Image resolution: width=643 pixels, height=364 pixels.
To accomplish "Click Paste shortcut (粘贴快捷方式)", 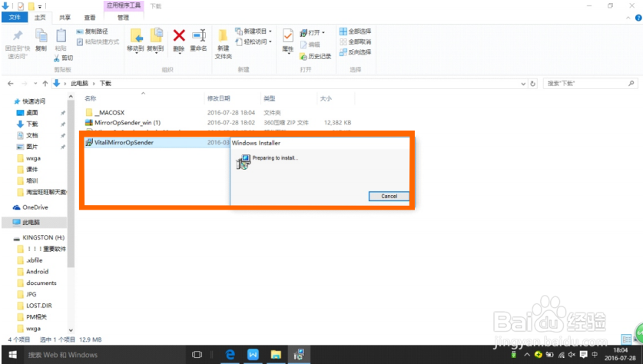I will pyautogui.click(x=98, y=41).
